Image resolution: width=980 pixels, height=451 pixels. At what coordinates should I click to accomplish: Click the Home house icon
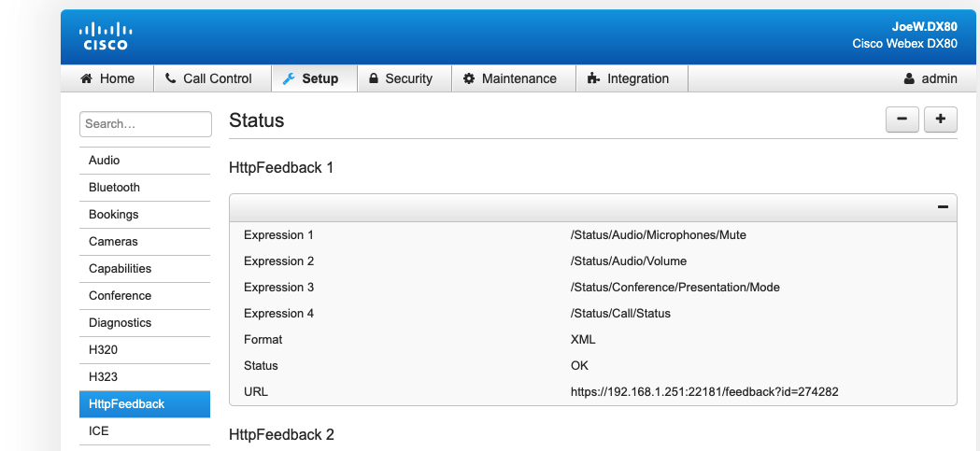(86, 78)
